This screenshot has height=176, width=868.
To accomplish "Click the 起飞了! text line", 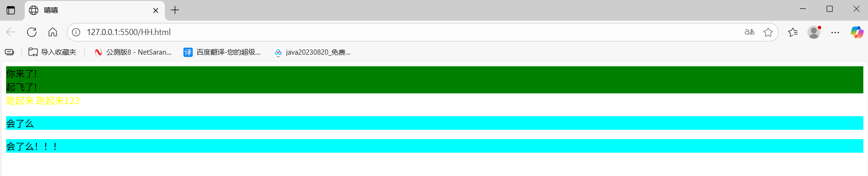I will (21, 87).
